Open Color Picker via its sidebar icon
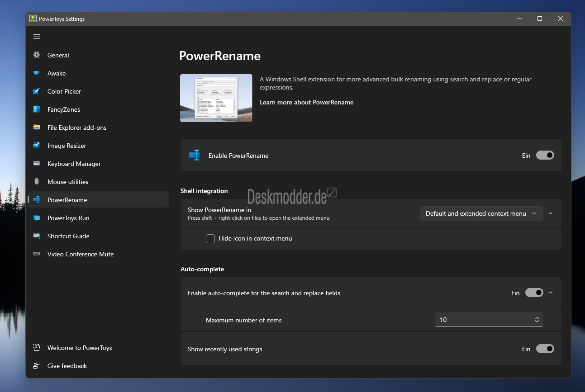 [37, 91]
